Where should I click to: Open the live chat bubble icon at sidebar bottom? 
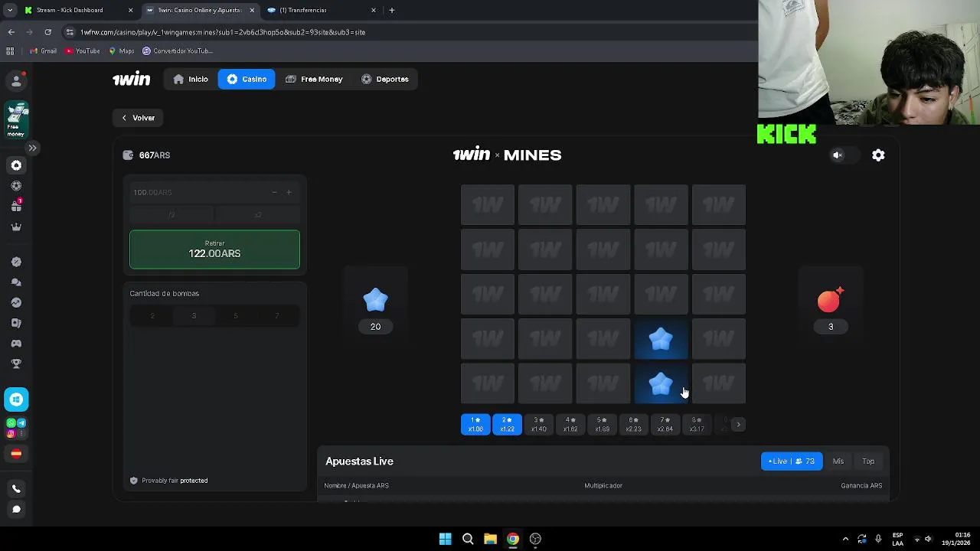click(x=16, y=509)
